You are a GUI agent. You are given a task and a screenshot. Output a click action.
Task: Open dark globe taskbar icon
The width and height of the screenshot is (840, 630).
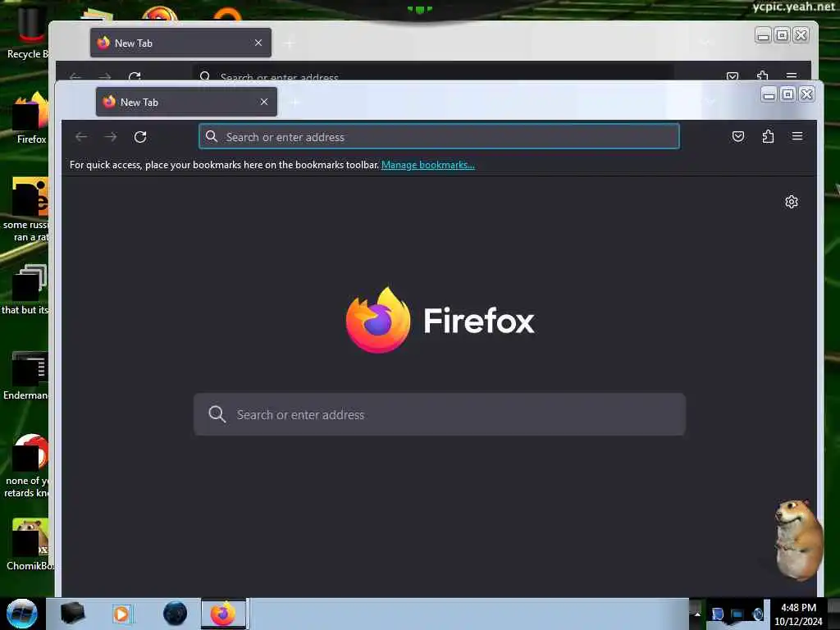coord(176,614)
